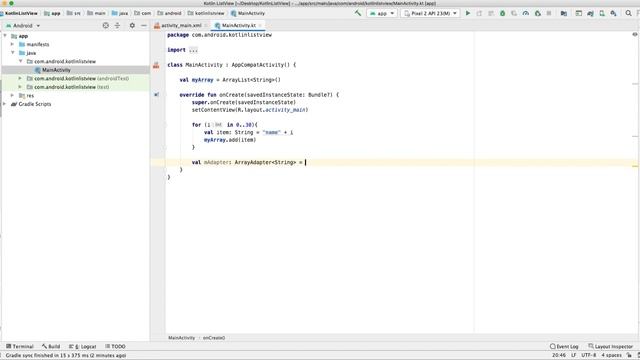The height and width of the screenshot is (360, 640).
Task: Click the Collapse All icon in Project panel
Action: point(118,25)
